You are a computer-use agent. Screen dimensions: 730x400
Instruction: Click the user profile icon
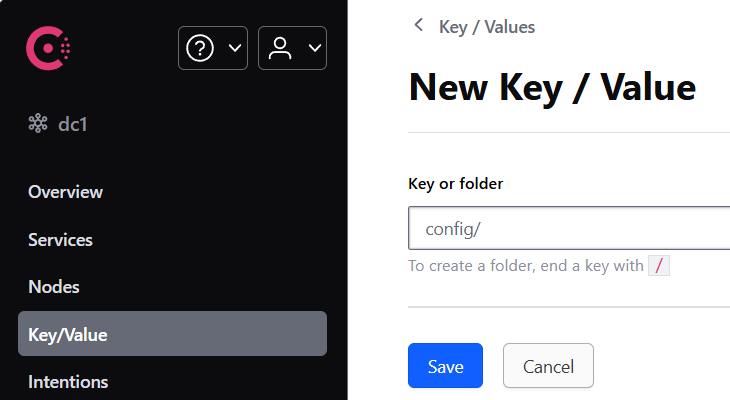(280, 48)
